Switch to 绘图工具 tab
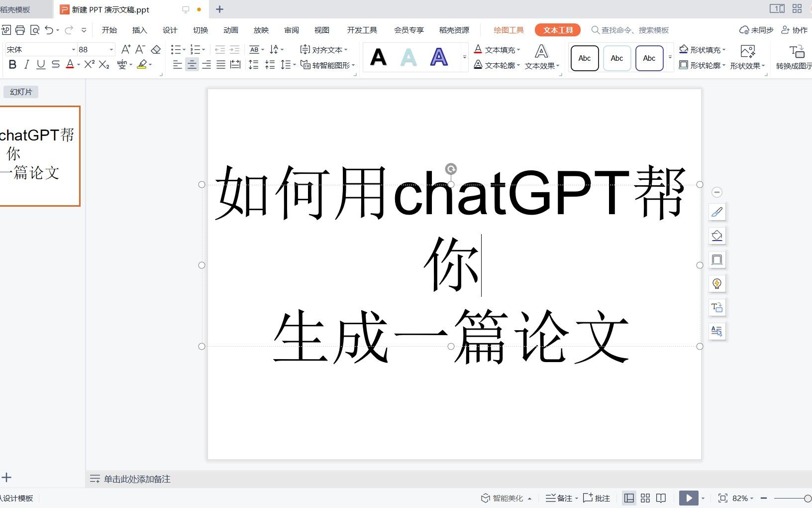 (x=508, y=30)
